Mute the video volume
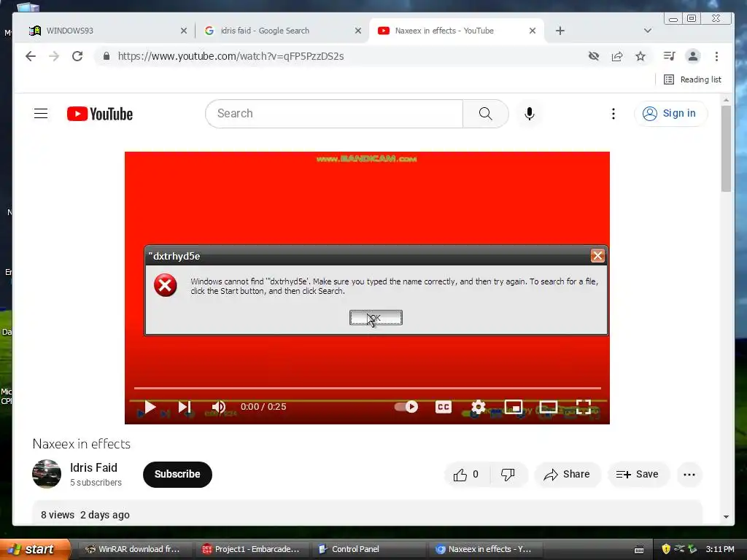 click(x=219, y=407)
